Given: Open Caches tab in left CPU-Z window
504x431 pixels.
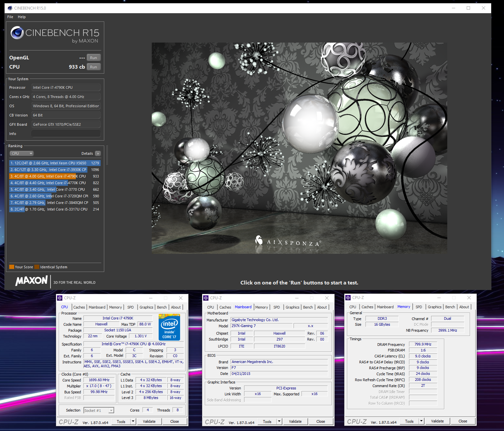Looking at the screenshot, I should 79,307.
